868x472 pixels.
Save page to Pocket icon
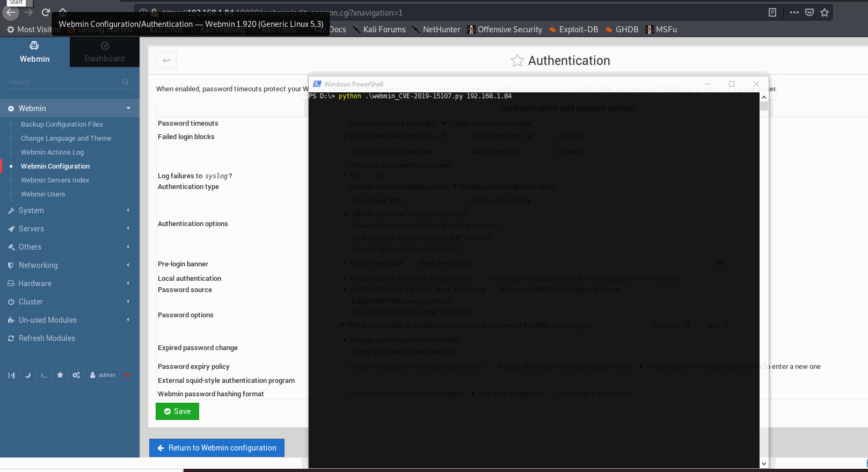809,12
